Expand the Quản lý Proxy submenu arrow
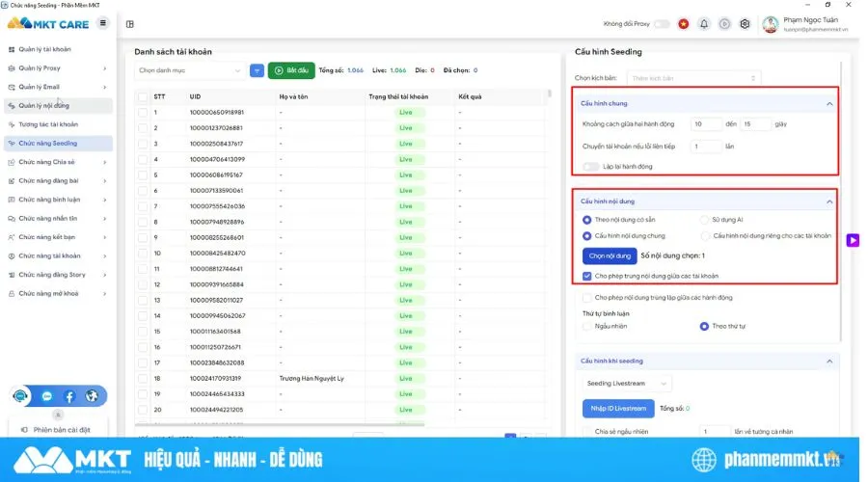 pos(104,68)
